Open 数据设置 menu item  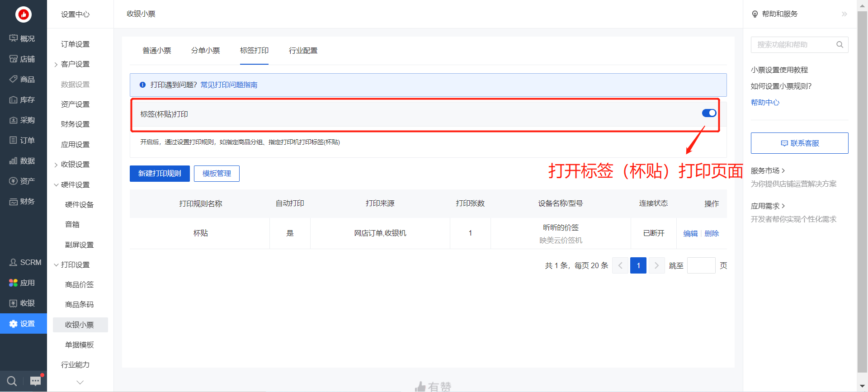click(75, 84)
